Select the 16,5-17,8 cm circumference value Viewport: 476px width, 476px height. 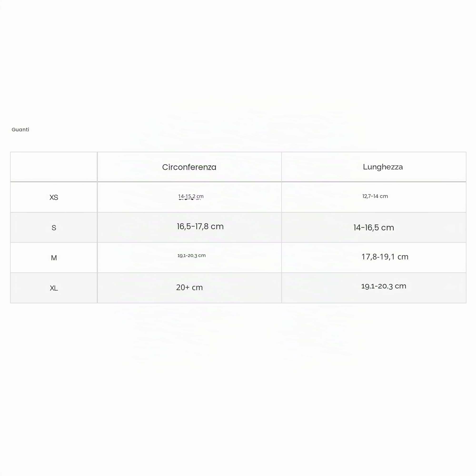coord(200,226)
